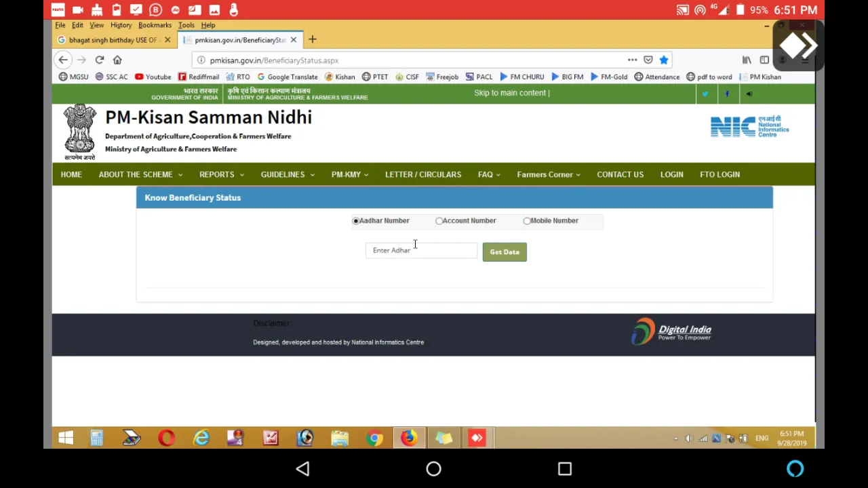Screen dimensions: 868x488
Task: Open the Youtube bookmark
Action: click(x=153, y=77)
